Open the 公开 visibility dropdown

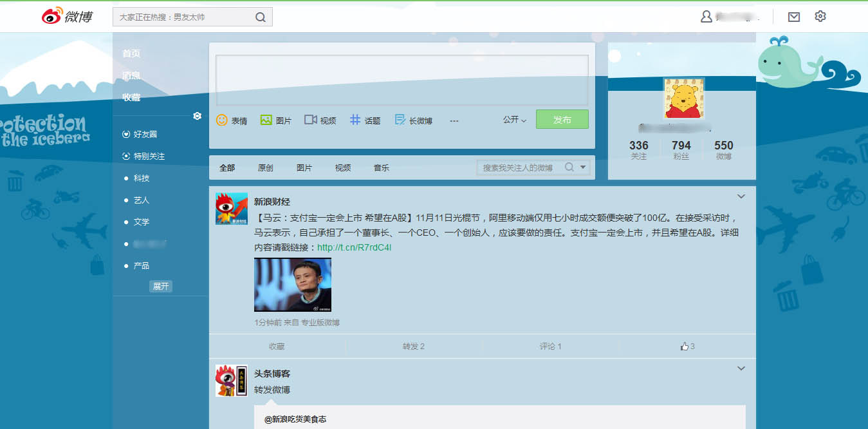[x=515, y=120]
